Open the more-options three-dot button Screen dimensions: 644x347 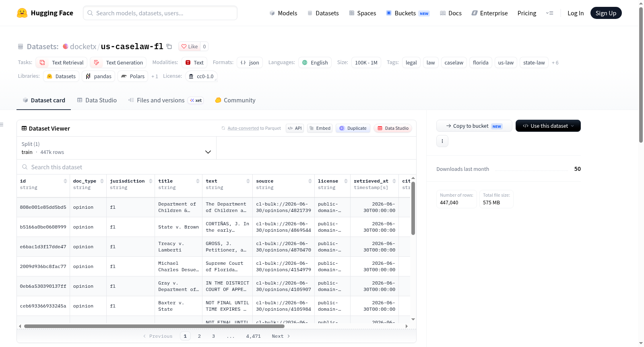pyautogui.click(x=442, y=141)
